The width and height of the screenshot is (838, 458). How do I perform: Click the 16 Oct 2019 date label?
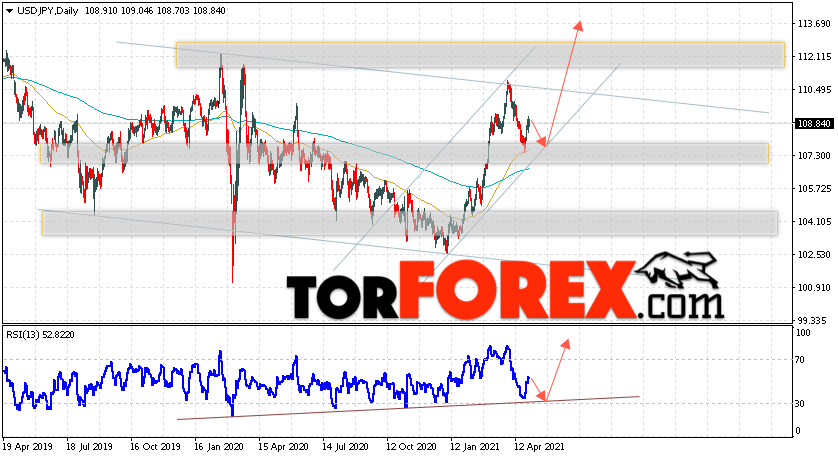(x=155, y=446)
